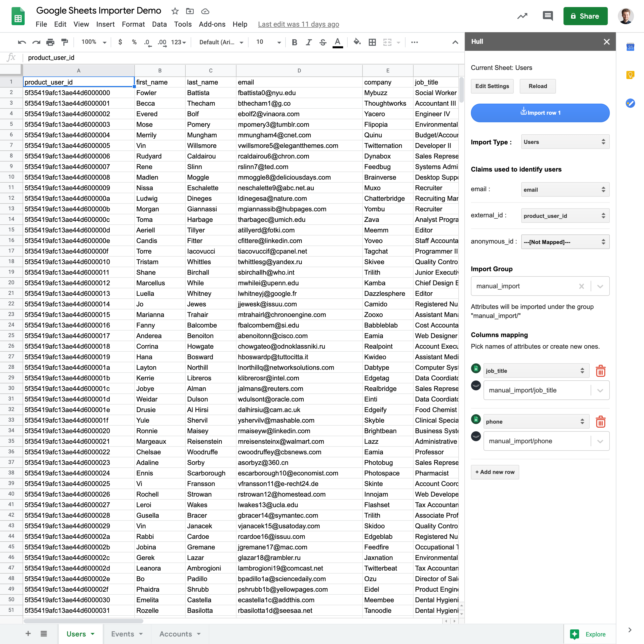Open Google Calendar side panel icon
The width and height of the screenshot is (644, 644).
click(630, 47)
